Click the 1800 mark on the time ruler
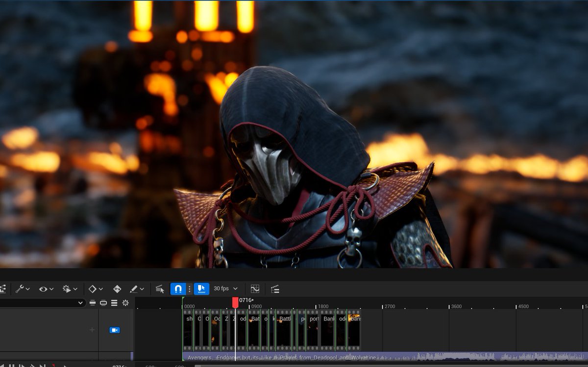Image resolution: width=588 pixels, height=367 pixels. pyautogui.click(x=323, y=306)
